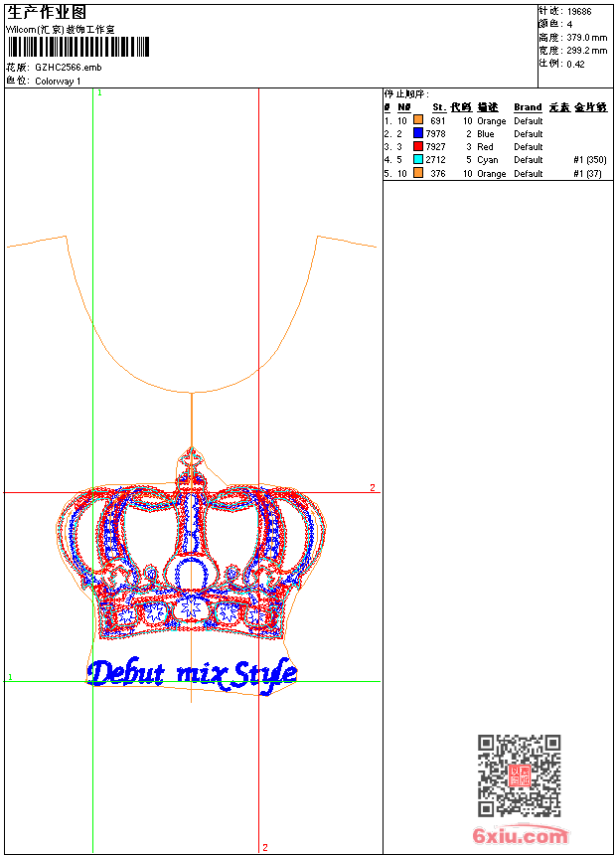Click the orange swatch in row 5
The image size is (616, 855).
click(418, 173)
